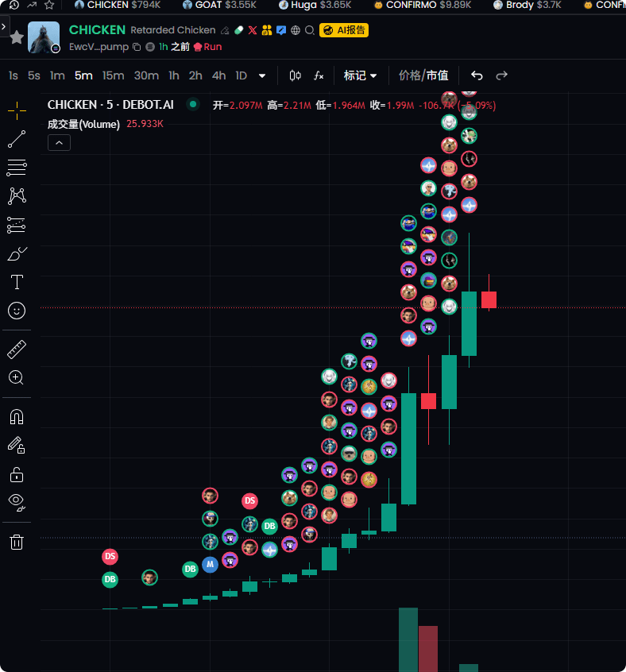Open the CHICKEN $794K ticker item
This screenshot has height=672, width=626.
click(x=118, y=5)
